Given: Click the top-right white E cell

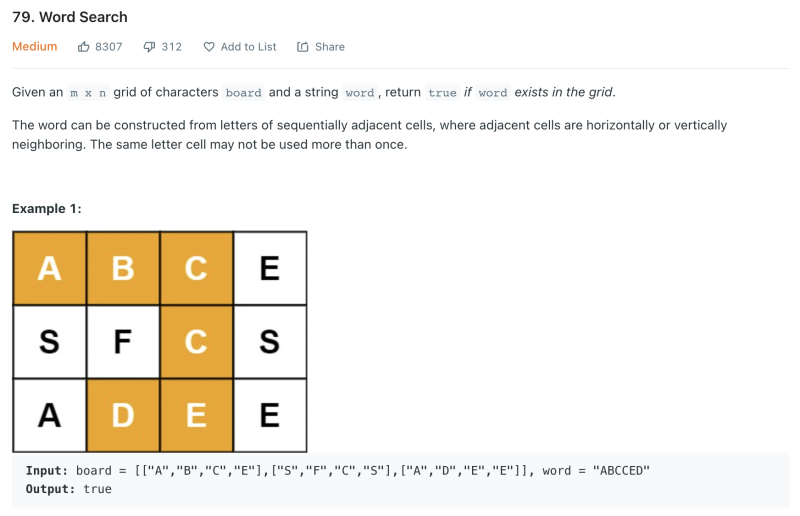Looking at the screenshot, I should (270, 268).
